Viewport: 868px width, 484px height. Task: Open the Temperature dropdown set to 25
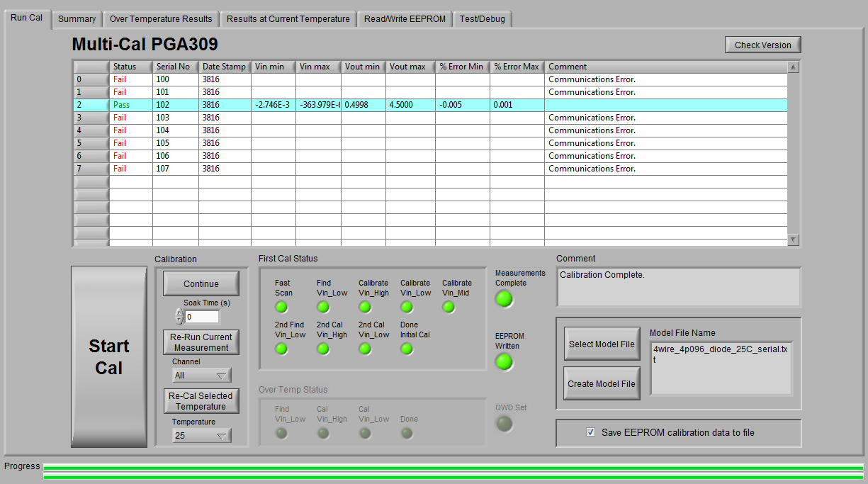tap(201, 436)
